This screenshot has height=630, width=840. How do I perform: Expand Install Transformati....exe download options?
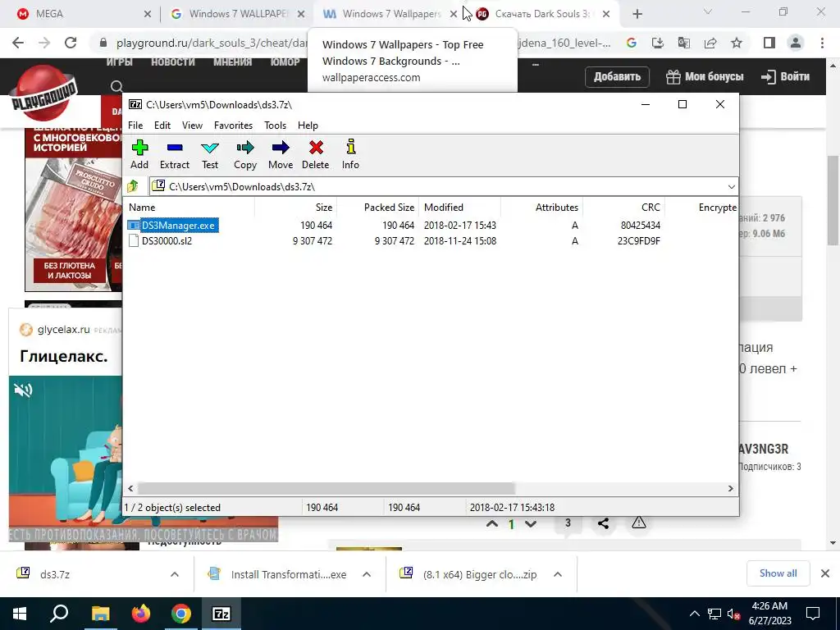click(367, 574)
